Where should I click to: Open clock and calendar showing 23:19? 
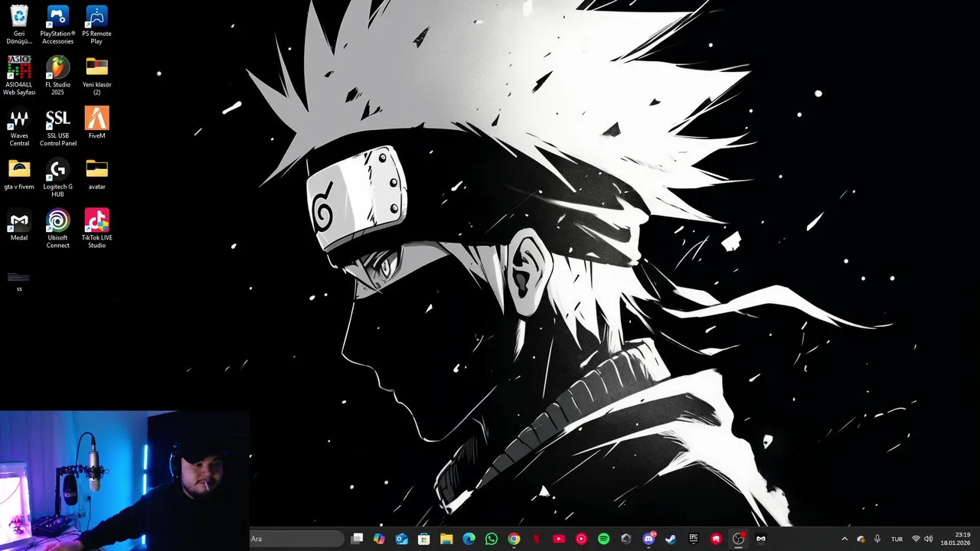coord(955,539)
